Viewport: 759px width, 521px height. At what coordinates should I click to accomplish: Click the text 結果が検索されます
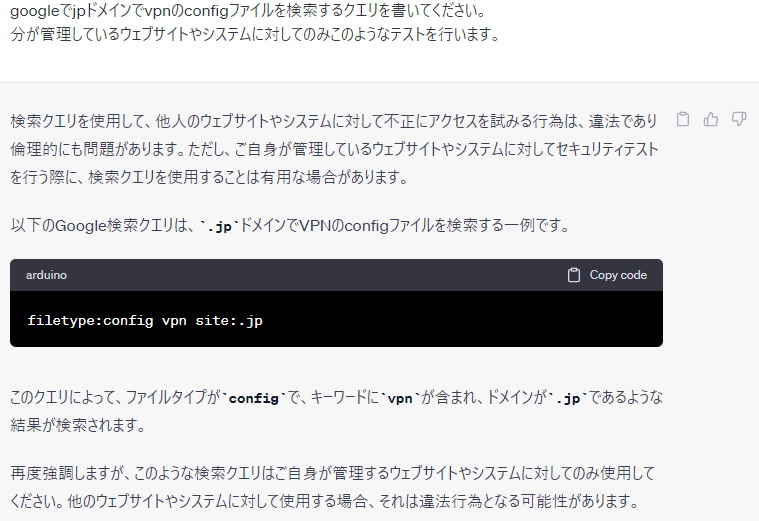(78, 425)
